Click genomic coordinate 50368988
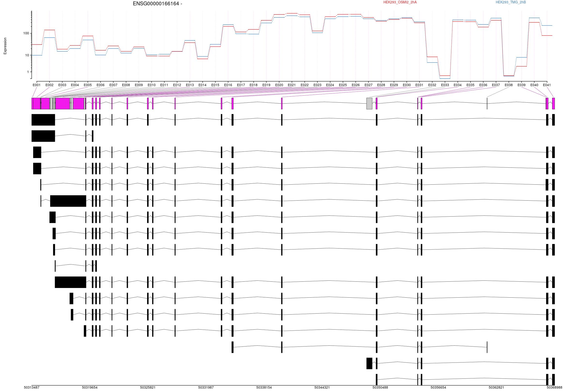Screen dimensions: 581x392 [555, 387]
